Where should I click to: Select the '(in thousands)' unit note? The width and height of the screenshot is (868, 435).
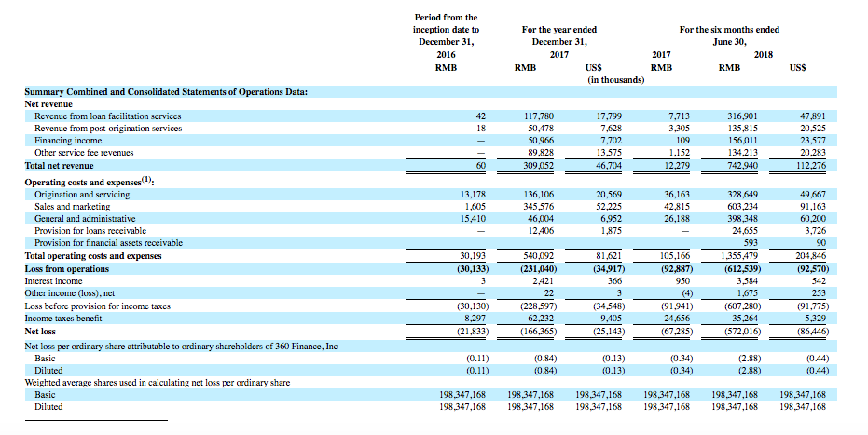[615, 79]
